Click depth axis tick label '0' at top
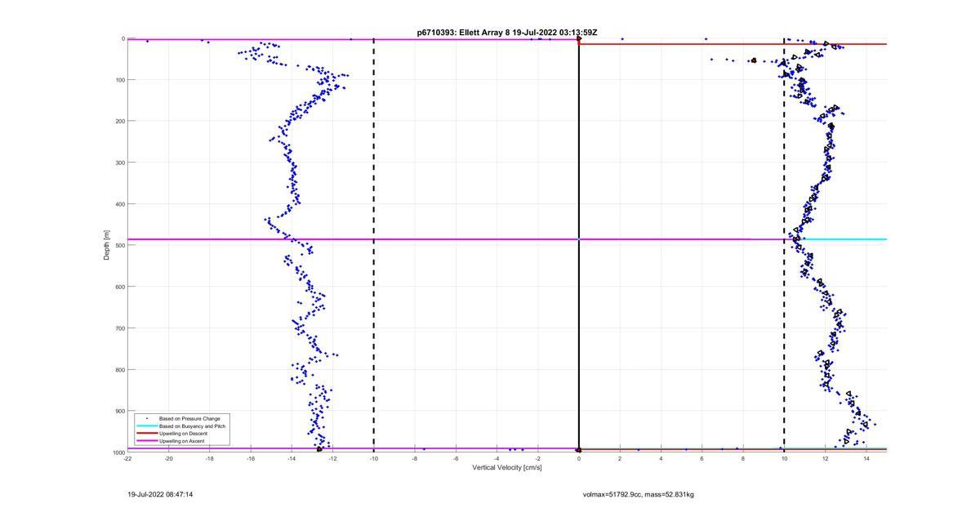 point(122,38)
